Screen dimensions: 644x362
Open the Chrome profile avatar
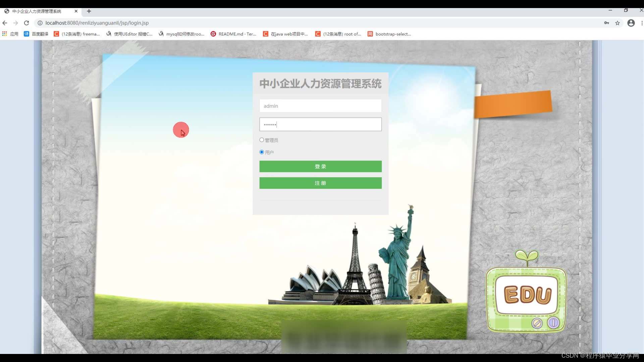631,23
